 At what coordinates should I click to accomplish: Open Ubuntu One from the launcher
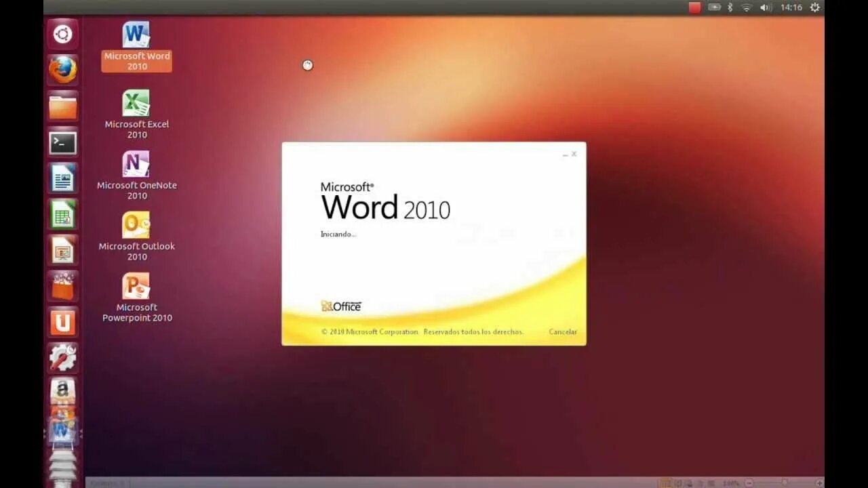63,322
